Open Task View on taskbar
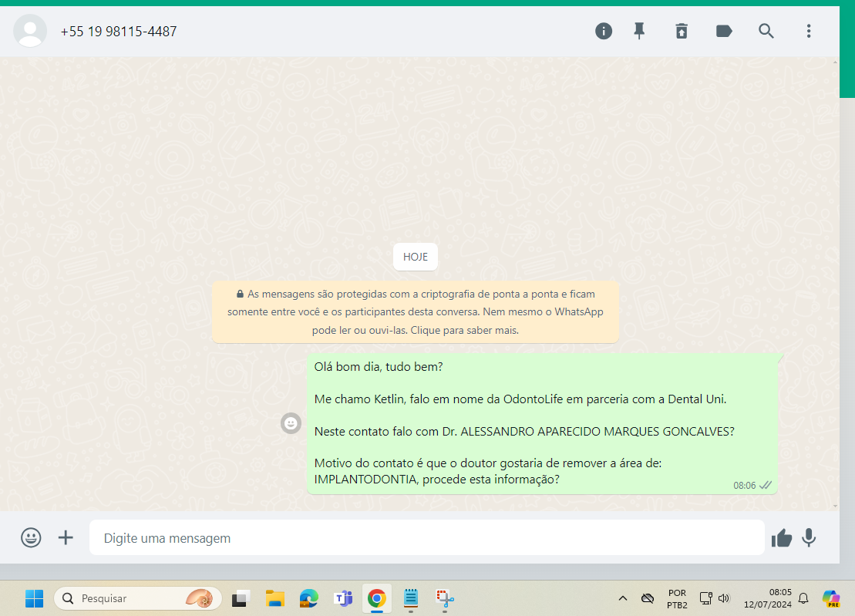 (241, 598)
